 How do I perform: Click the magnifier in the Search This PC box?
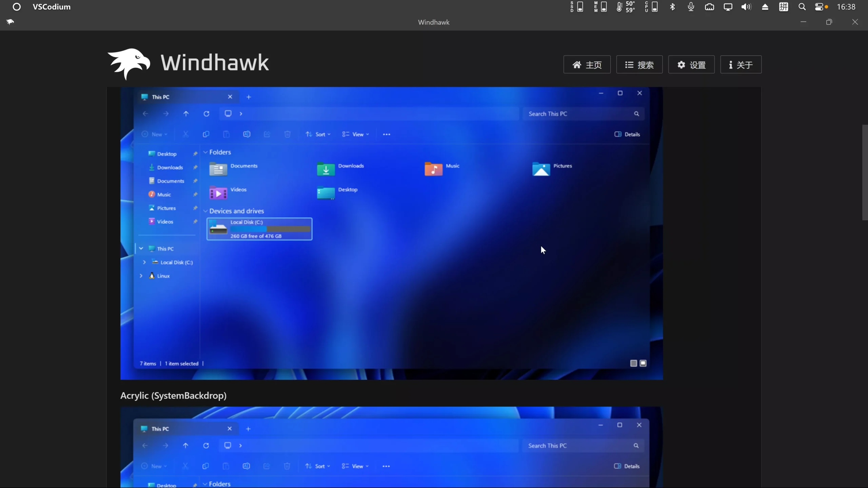[636, 114]
